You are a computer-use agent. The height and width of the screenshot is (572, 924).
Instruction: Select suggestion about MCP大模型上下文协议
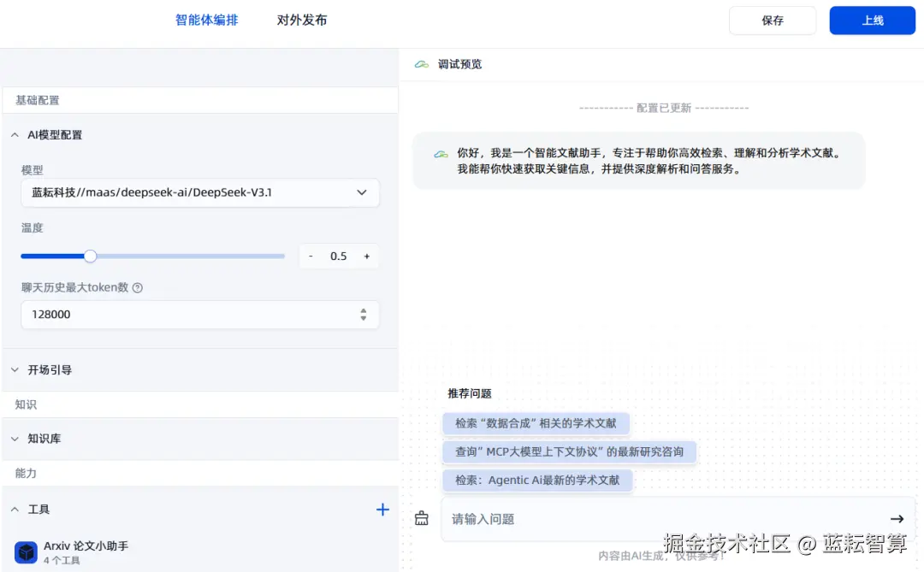pyautogui.click(x=569, y=451)
